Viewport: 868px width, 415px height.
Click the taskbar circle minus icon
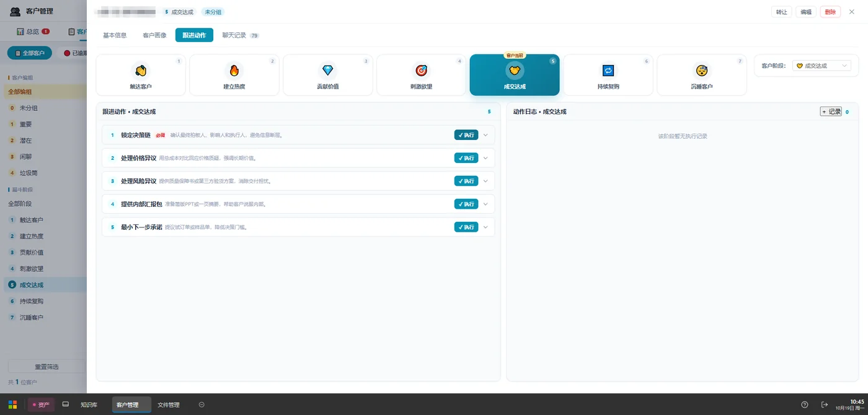coord(201,404)
